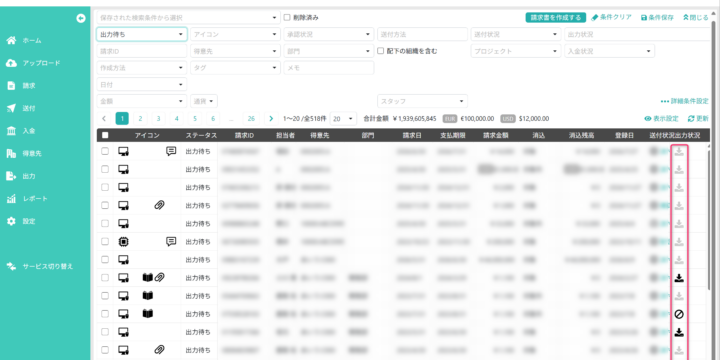This screenshot has height=360, width=720.
Task: Open the タグ filter dropdown
Action: click(235, 68)
